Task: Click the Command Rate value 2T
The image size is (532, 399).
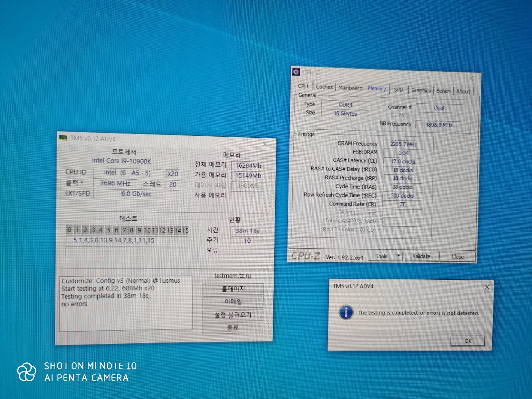Action: coord(402,204)
